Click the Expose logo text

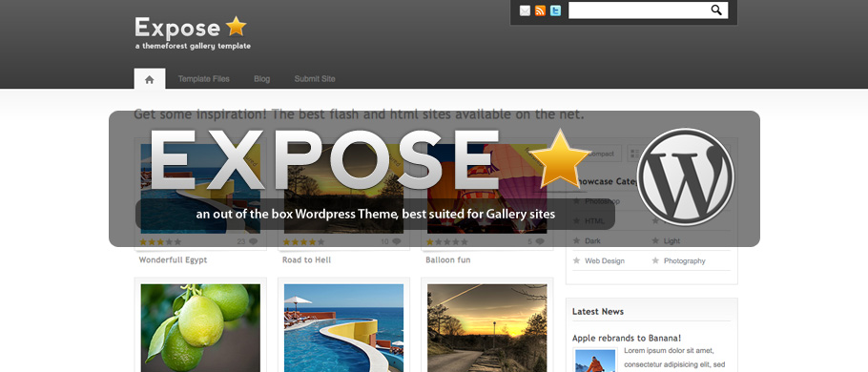(x=177, y=28)
